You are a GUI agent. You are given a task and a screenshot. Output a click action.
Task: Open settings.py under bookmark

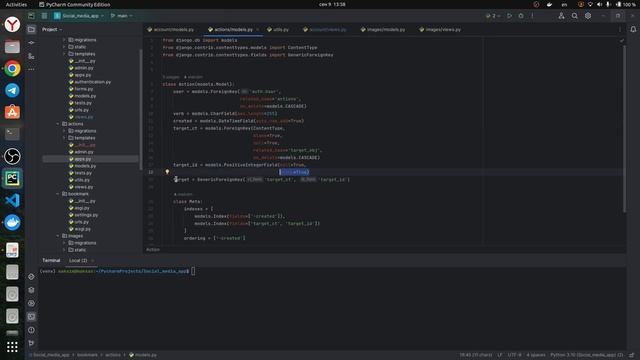point(83,215)
